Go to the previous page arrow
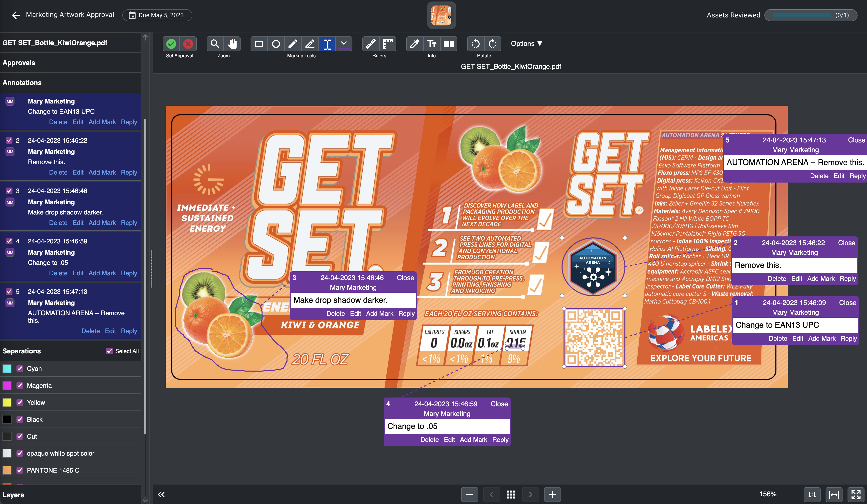 point(491,494)
